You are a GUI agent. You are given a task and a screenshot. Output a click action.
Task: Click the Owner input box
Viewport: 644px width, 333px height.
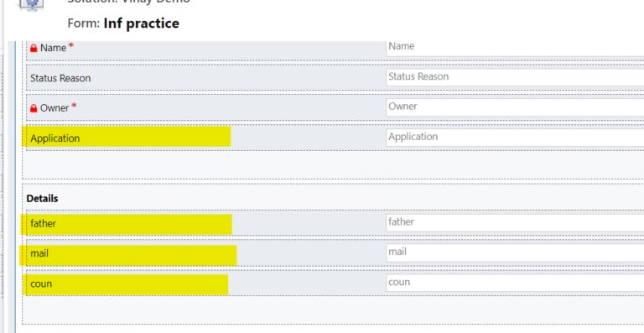[x=515, y=107]
